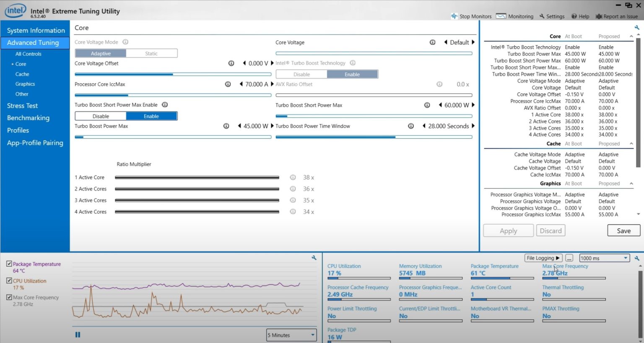The height and width of the screenshot is (343, 644).
Task: Pause the monitoring graph
Action: [x=78, y=334]
